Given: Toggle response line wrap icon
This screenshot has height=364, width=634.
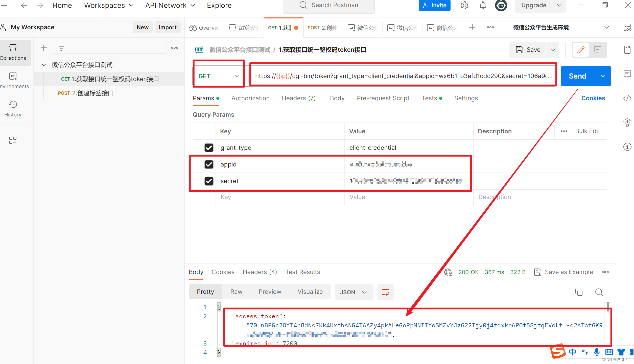Looking at the screenshot, I should (x=385, y=292).
